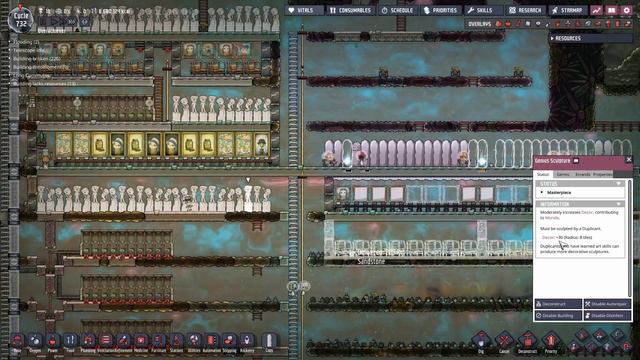
Task: Follow the Morale link in description
Action: (552, 218)
